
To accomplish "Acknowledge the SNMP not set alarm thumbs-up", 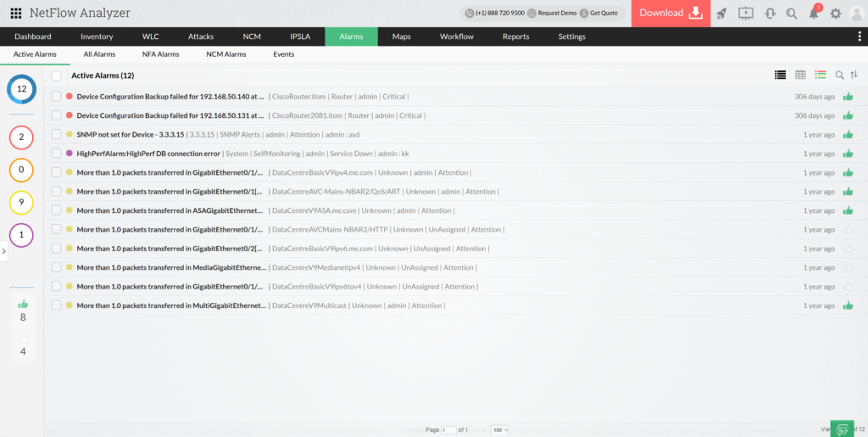I will click(848, 135).
